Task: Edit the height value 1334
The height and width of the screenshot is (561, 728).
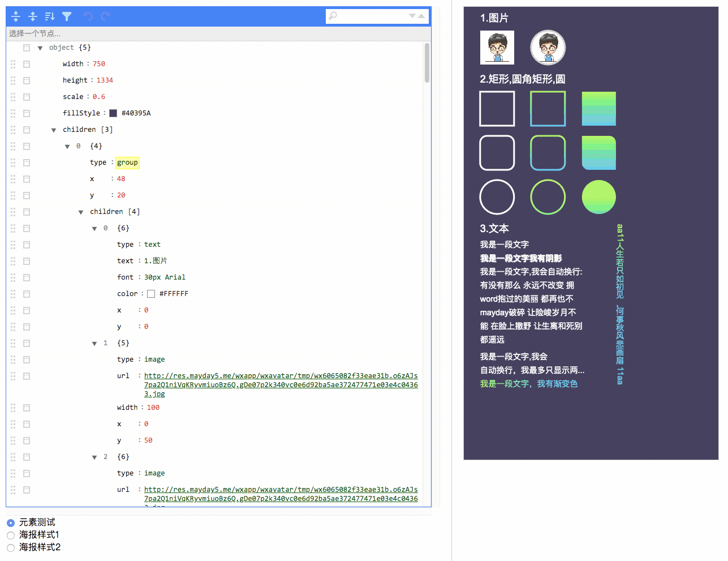Action: click(105, 80)
